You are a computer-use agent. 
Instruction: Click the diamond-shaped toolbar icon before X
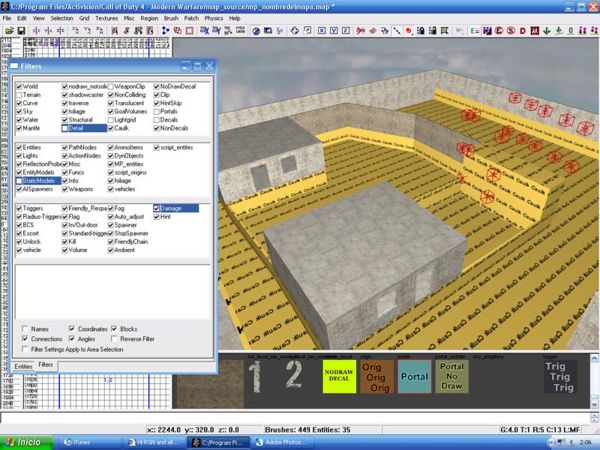pyautogui.click(x=295, y=31)
